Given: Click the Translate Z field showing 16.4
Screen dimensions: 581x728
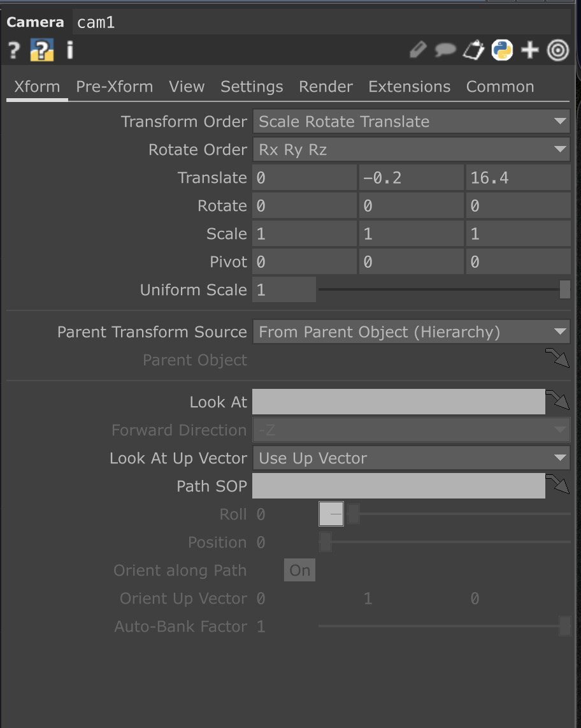Looking at the screenshot, I should click(x=517, y=178).
